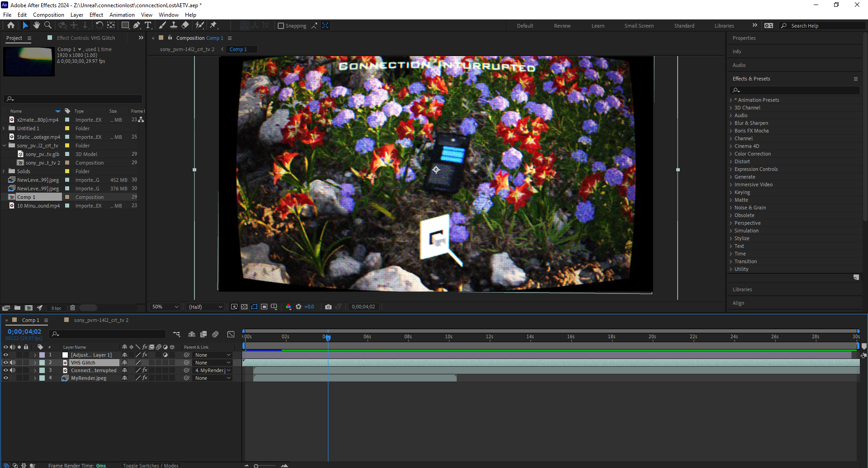The width and height of the screenshot is (868, 468).
Task: Activate the Pen tool
Action: pyautogui.click(x=137, y=25)
